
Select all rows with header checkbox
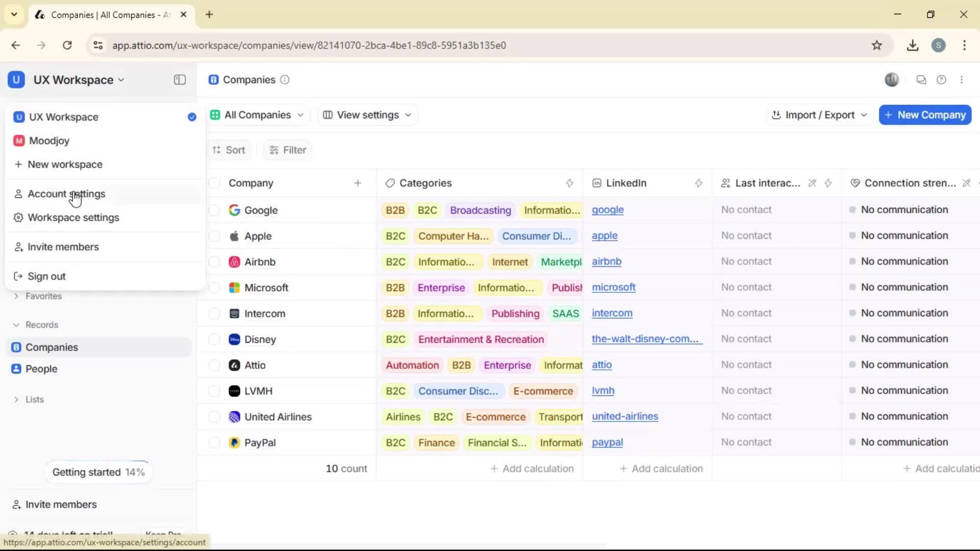tap(214, 183)
